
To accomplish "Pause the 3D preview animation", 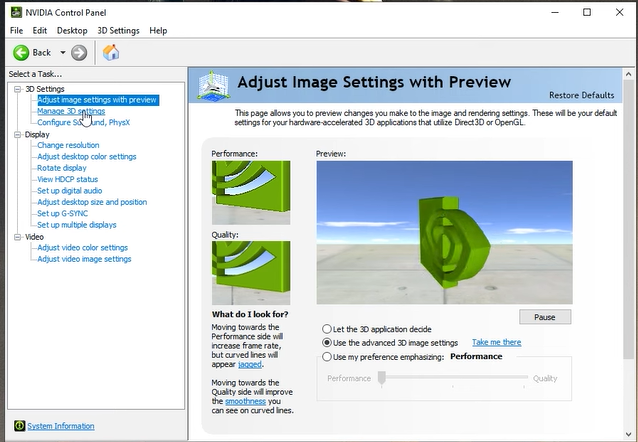I will [544, 317].
